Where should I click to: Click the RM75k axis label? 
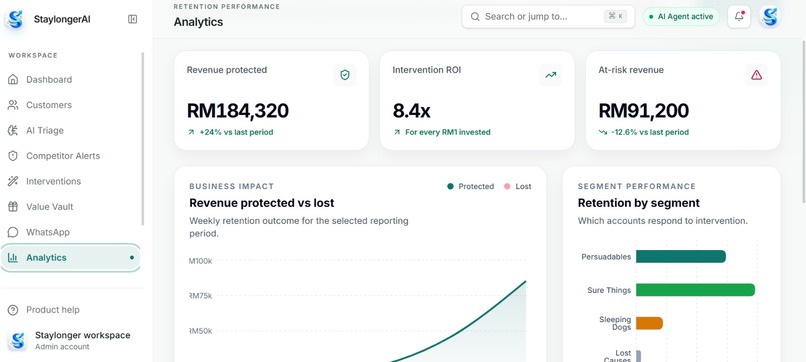point(200,296)
